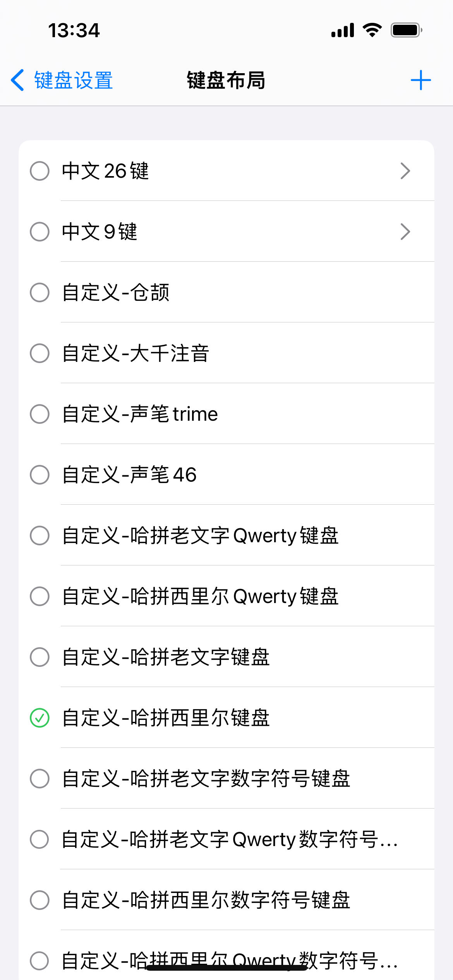
Task: Select 自定义-哈拼西里尔 Qwerty 键盘 radio button
Action: [x=39, y=596]
